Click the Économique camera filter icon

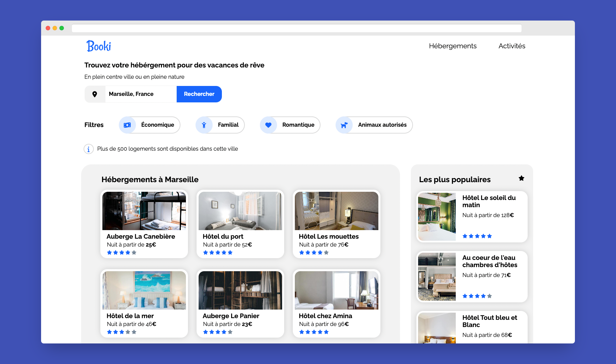(127, 125)
